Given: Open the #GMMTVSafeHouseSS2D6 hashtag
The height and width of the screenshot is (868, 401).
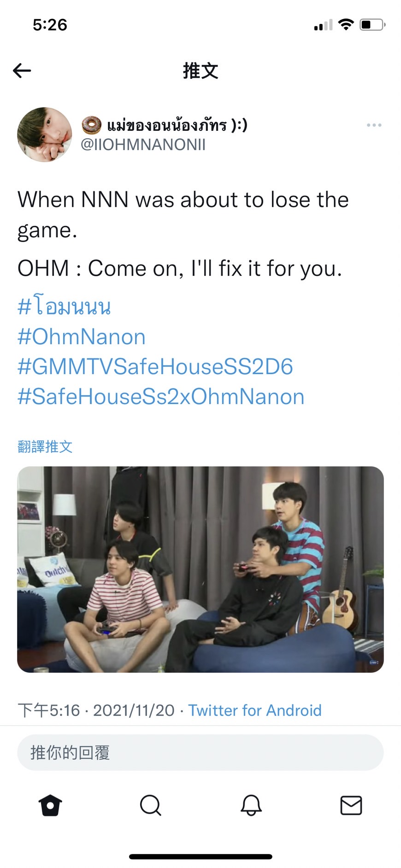Looking at the screenshot, I should point(155,367).
